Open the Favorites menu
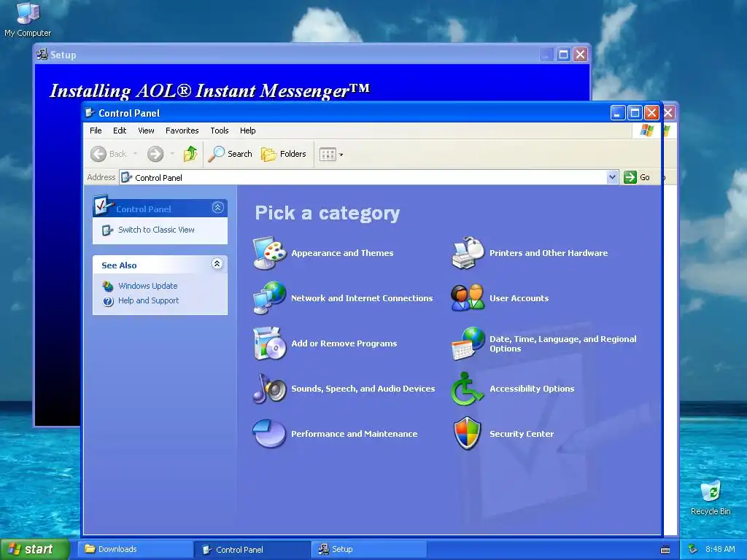The height and width of the screenshot is (560, 747). (182, 131)
